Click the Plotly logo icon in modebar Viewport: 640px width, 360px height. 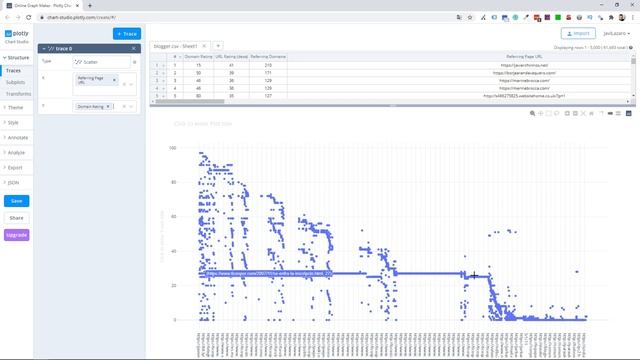(629, 113)
